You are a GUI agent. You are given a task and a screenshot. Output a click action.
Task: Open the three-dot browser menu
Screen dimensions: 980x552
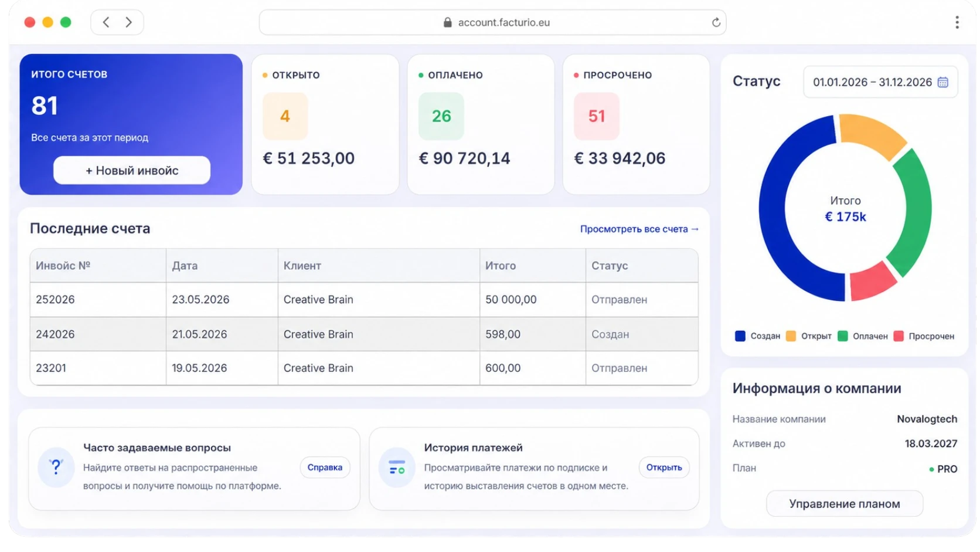(x=957, y=22)
